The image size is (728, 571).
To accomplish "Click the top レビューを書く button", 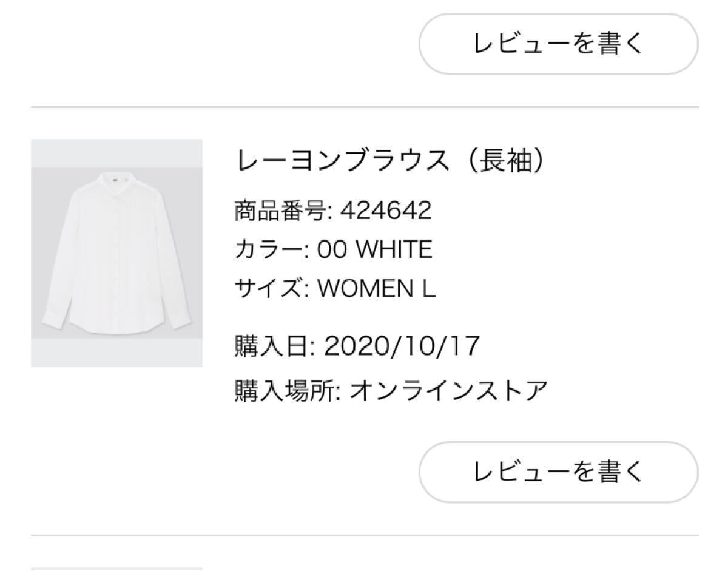I will click(x=558, y=44).
